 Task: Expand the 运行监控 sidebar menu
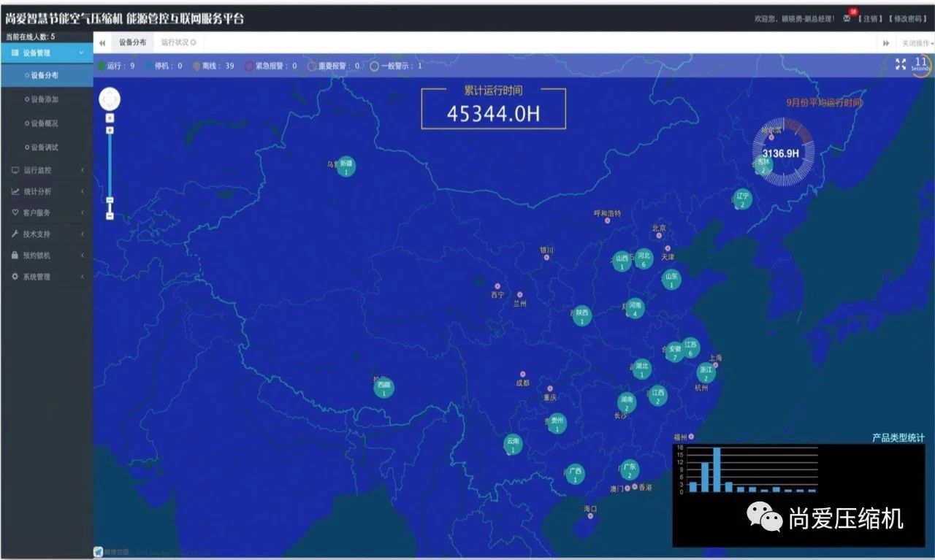click(x=47, y=170)
